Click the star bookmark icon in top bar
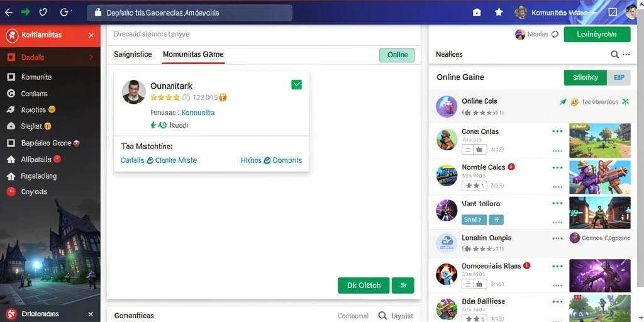 (x=499, y=13)
